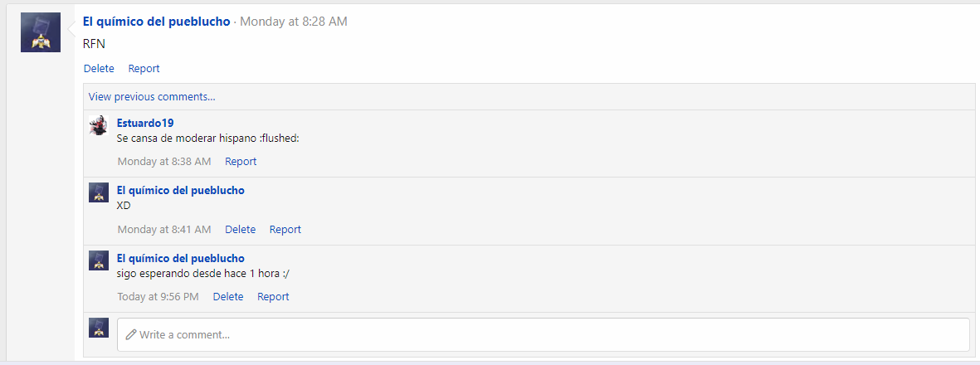The height and width of the screenshot is (365, 980).
Task: Click the pencil icon in the comment field
Action: click(130, 335)
